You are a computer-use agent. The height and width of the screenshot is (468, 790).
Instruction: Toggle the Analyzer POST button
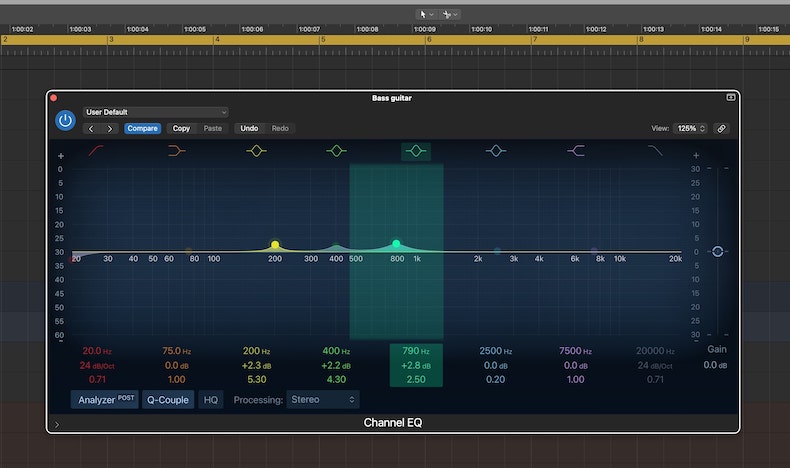(x=105, y=399)
